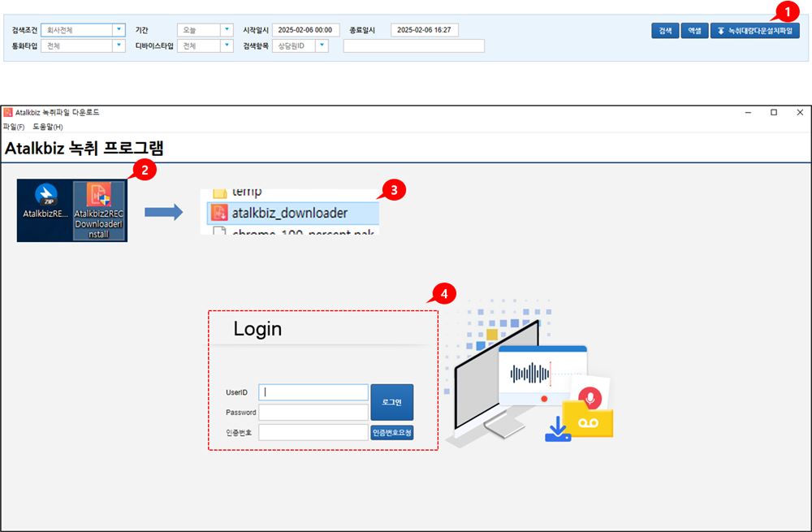Click the Atalkbiz app icon in title bar

[x=8, y=112]
